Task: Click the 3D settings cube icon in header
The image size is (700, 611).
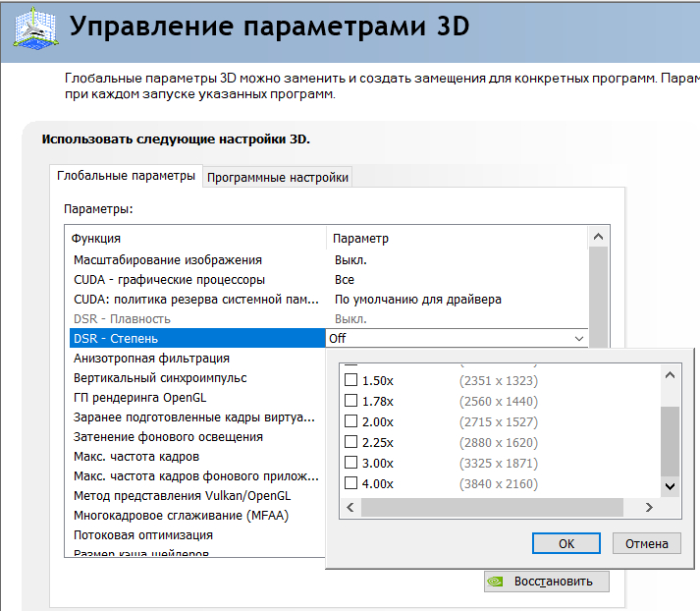Action: [35, 29]
